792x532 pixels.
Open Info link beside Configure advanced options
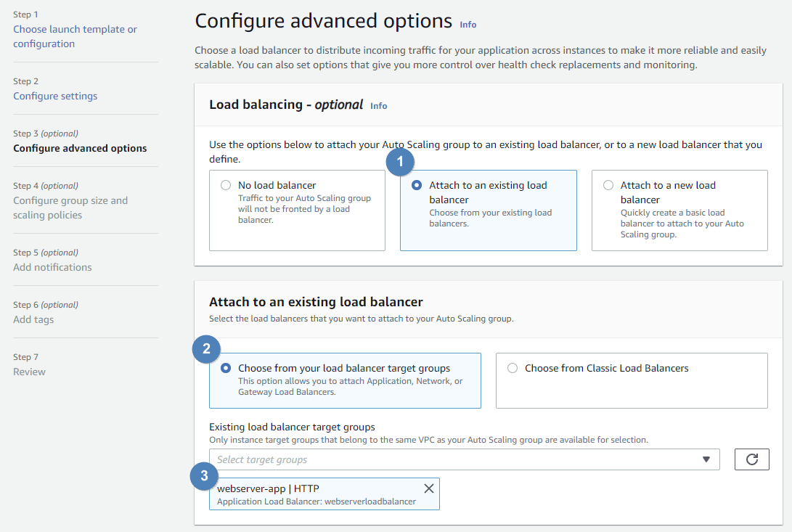pyautogui.click(x=468, y=25)
